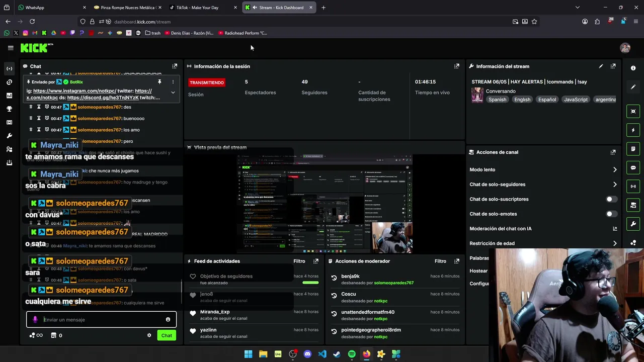Open the Instagram link in pinned message
Viewport: 644px width, 362px height.
74,91
